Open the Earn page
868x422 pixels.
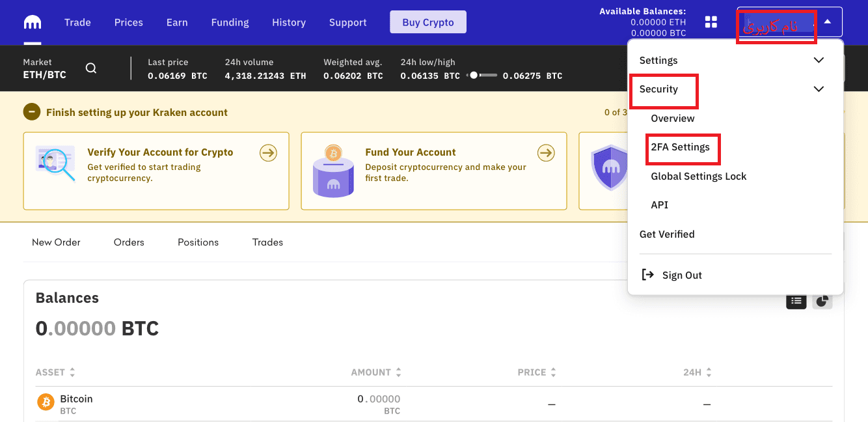point(177,22)
